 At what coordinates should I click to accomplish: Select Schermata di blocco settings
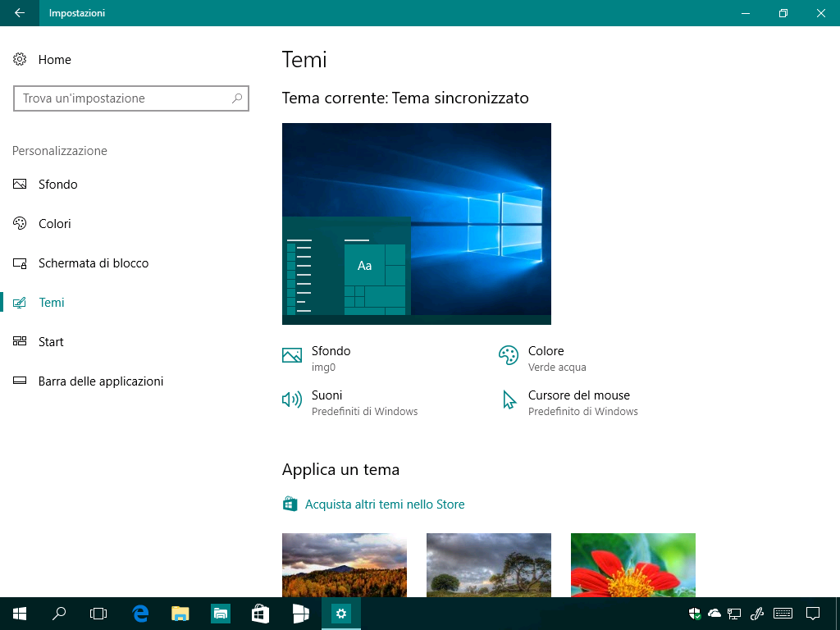(94, 263)
